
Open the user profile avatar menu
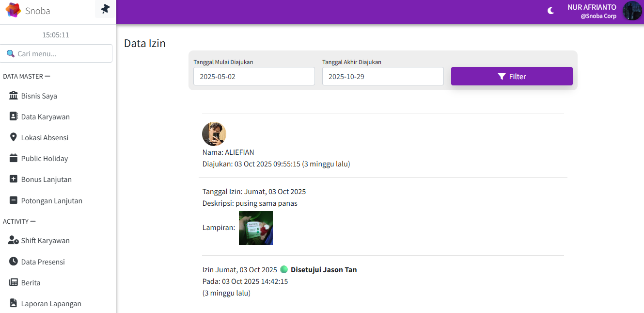coord(632,11)
